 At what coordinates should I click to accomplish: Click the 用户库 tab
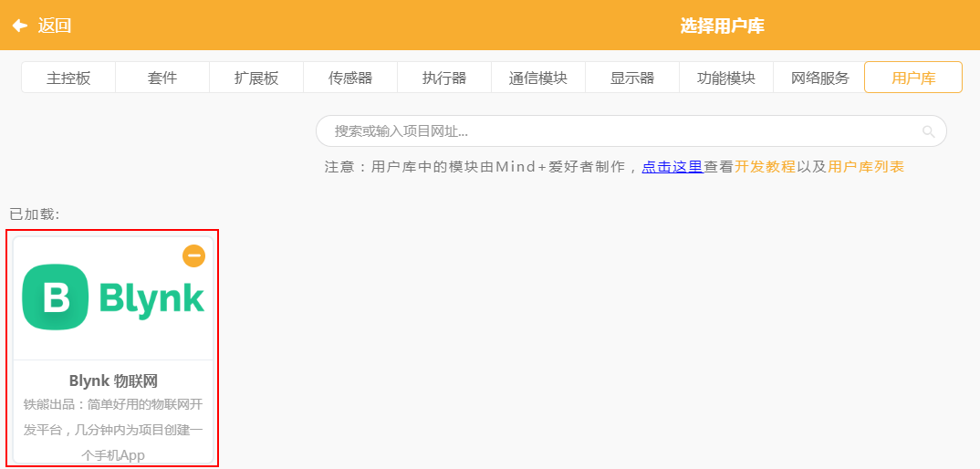tap(913, 78)
